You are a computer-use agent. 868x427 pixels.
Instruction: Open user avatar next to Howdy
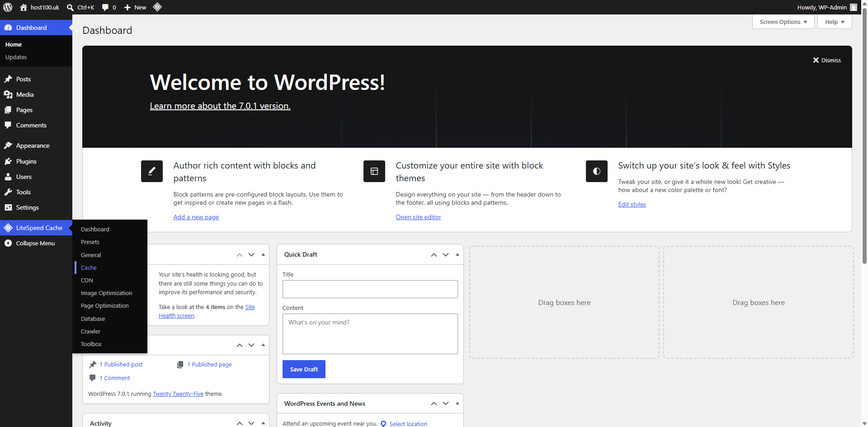point(854,7)
